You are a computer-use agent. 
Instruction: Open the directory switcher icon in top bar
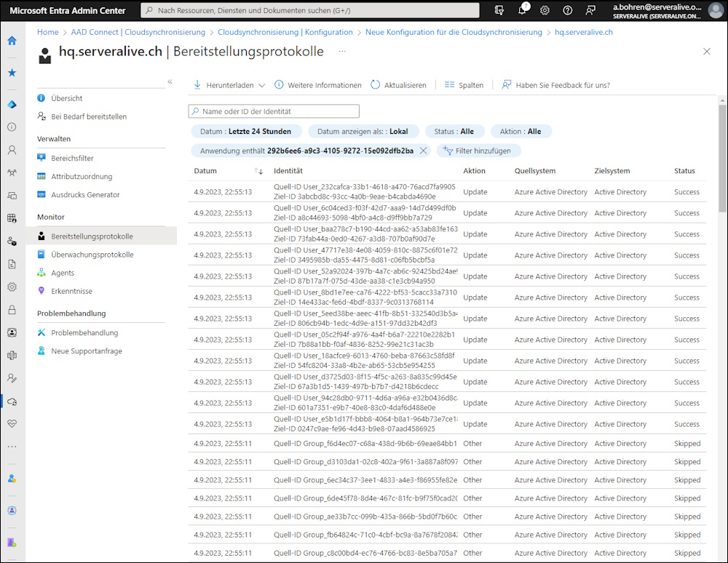pos(499,10)
